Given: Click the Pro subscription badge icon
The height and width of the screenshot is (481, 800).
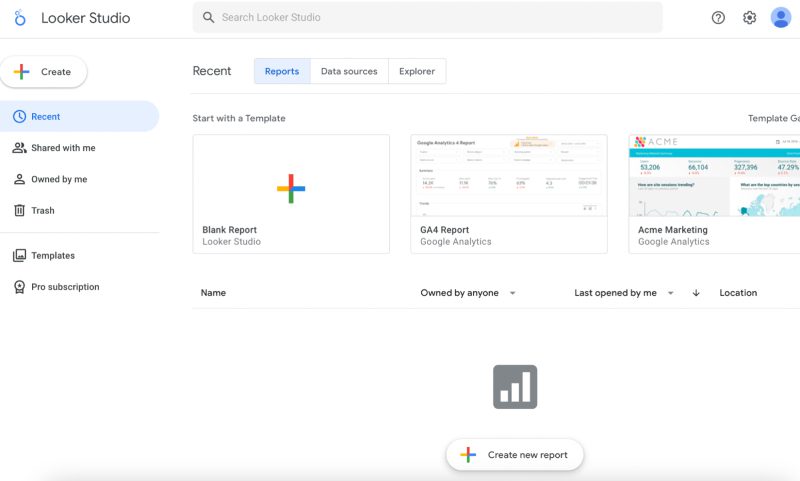Looking at the screenshot, I should [19, 287].
